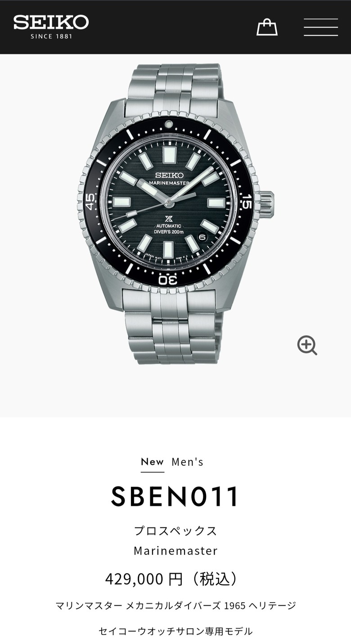Click the SBEN011 model heading
The image size is (351, 644).
pos(175,496)
